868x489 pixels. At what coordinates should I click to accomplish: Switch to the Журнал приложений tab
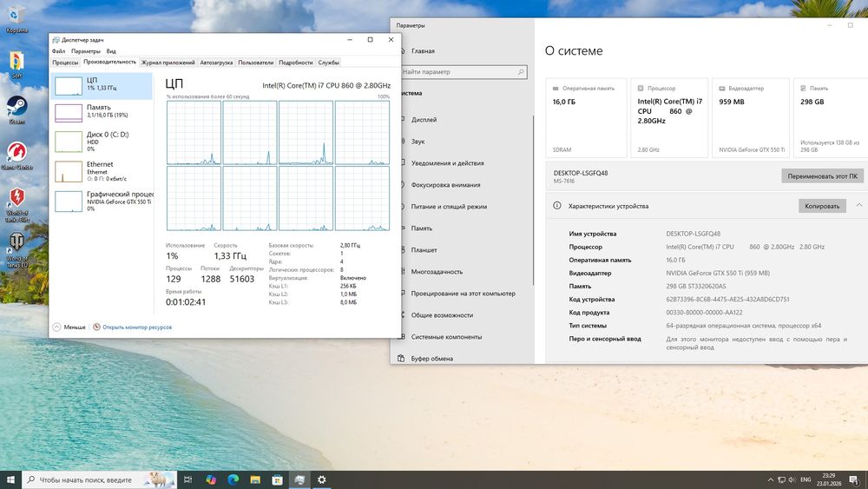click(168, 63)
